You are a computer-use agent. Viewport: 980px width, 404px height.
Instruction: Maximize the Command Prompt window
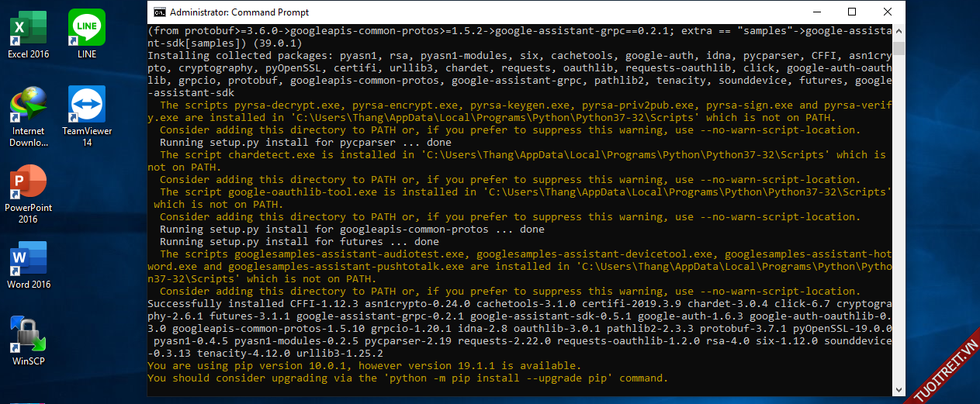point(852,12)
